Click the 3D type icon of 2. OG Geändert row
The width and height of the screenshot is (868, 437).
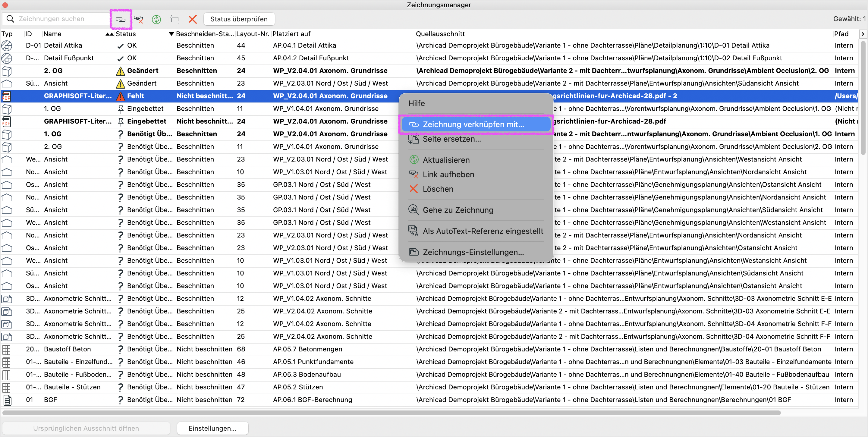point(6,71)
